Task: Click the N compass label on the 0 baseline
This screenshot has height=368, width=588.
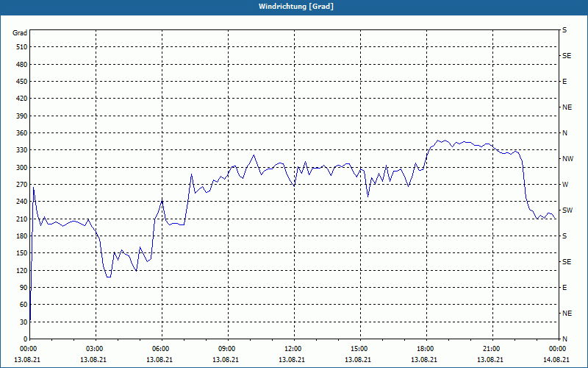Action: tap(564, 339)
